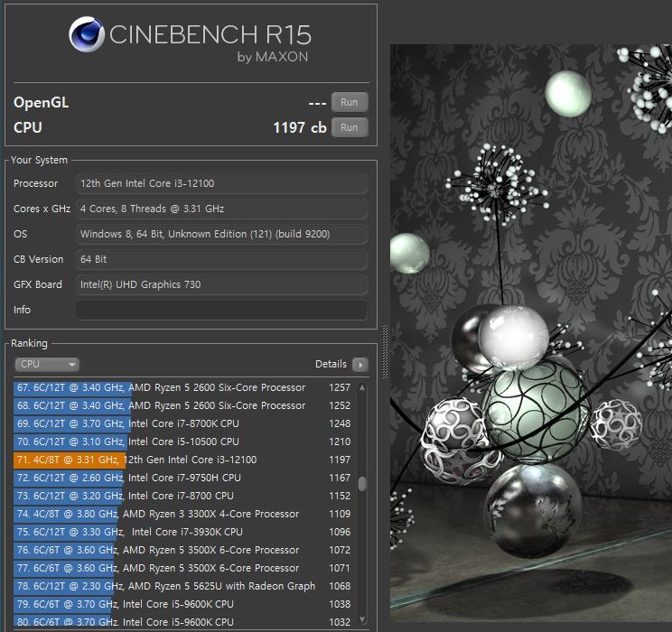Click the CB Version field 64 Bit
This screenshot has height=632, width=672.
point(221,259)
